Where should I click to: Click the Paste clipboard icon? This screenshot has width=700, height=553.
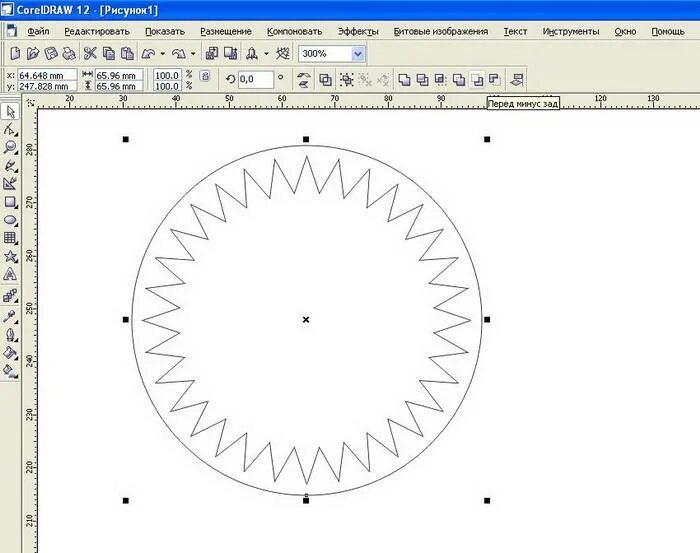tap(127, 54)
